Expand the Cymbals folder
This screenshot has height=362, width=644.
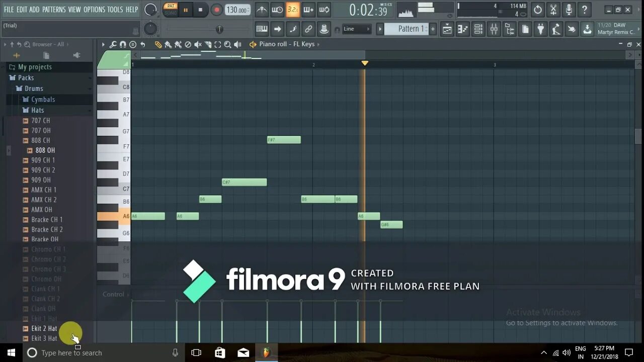pyautogui.click(x=39, y=100)
